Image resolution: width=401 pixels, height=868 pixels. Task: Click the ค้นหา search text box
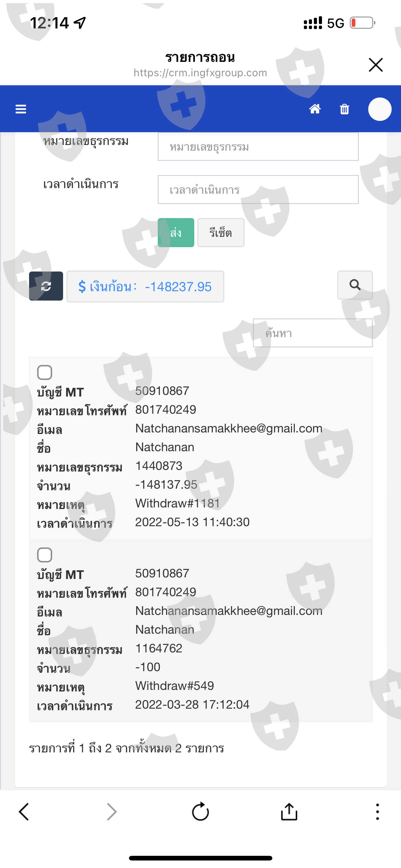(313, 333)
